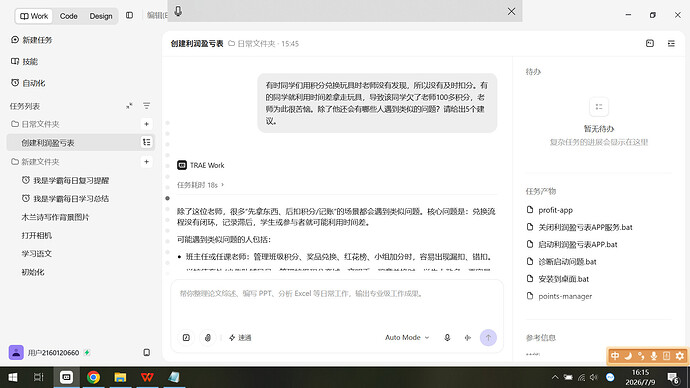The image size is (690, 388).
Task: Attach a file with the paperclip icon
Action: tap(208, 338)
